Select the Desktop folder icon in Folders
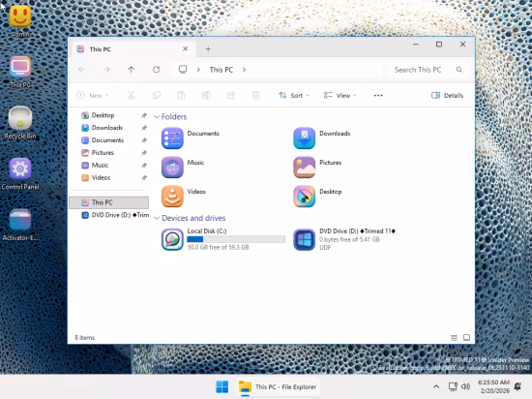Viewport: 532px width, 399px height. [305, 197]
